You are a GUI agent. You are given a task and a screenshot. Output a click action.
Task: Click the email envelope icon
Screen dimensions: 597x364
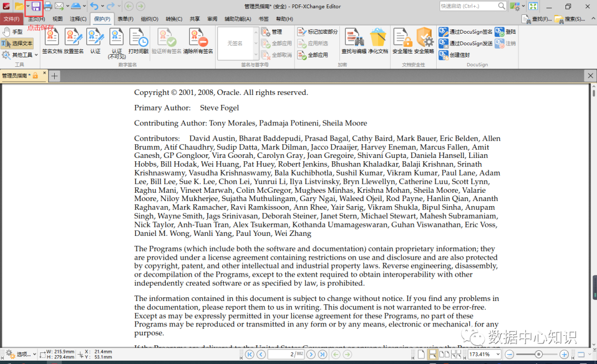pos(59,6)
